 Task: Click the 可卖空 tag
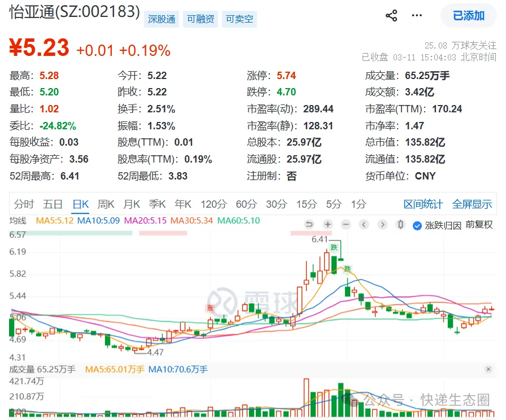click(239, 19)
